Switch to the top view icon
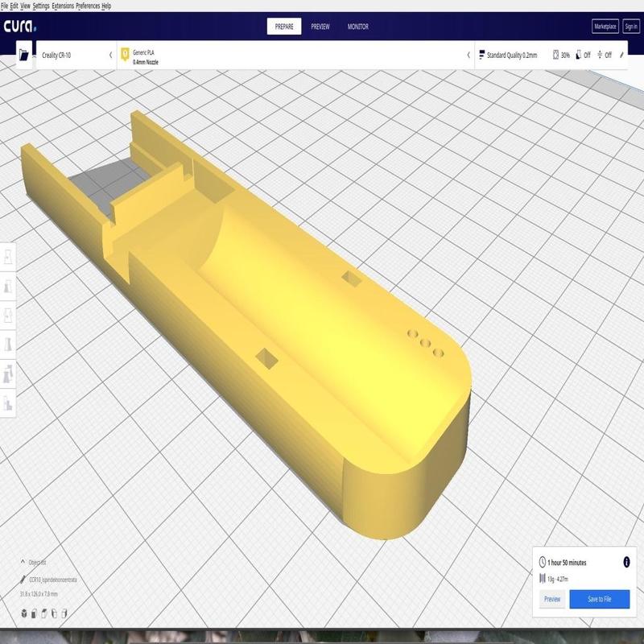 point(44,613)
